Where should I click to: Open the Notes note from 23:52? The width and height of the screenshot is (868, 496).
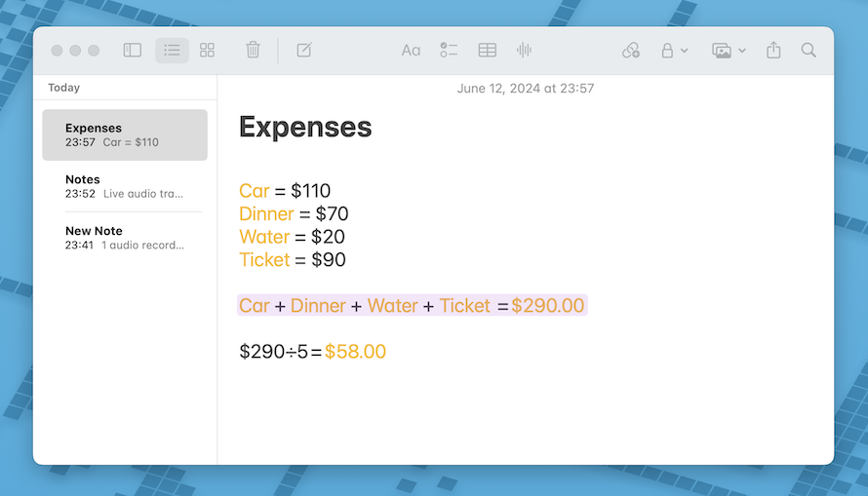pos(125,186)
